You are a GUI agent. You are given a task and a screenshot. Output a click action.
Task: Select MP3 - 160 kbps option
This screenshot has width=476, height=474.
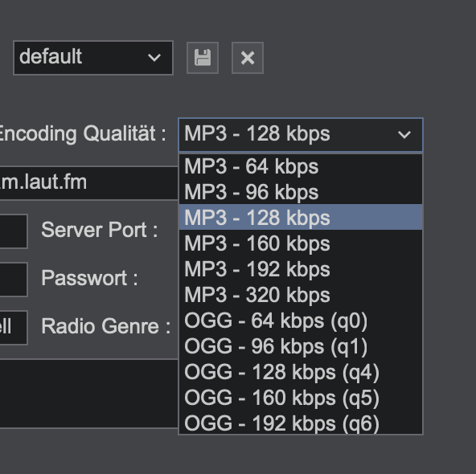[x=301, y=243]
